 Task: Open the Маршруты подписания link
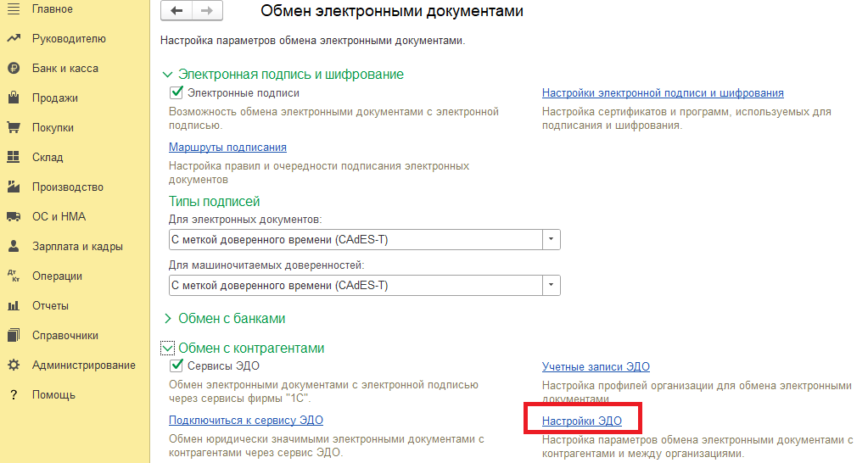[227, 148]
